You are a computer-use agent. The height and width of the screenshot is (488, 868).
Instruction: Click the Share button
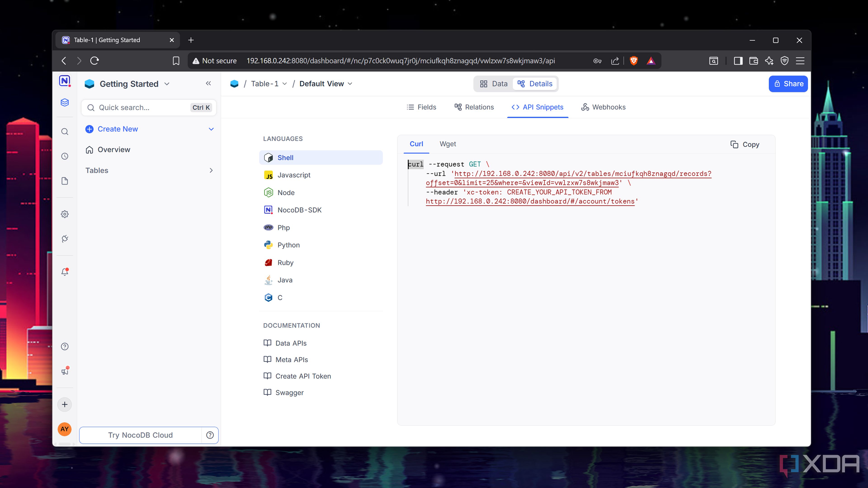tap(788, 84)
